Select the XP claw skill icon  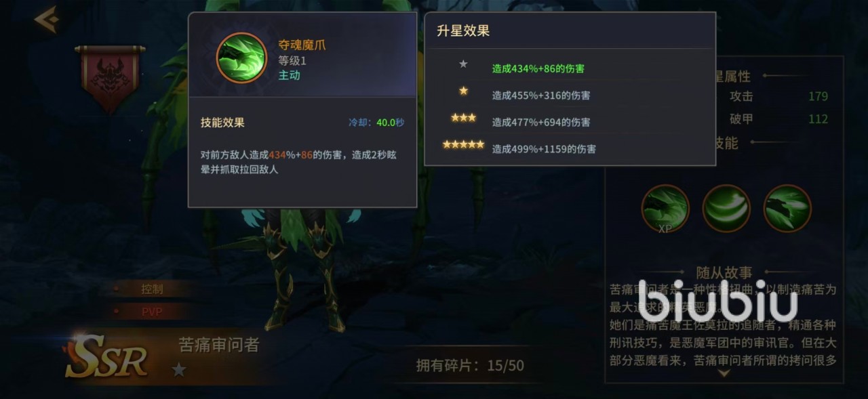tap(665, 208)
